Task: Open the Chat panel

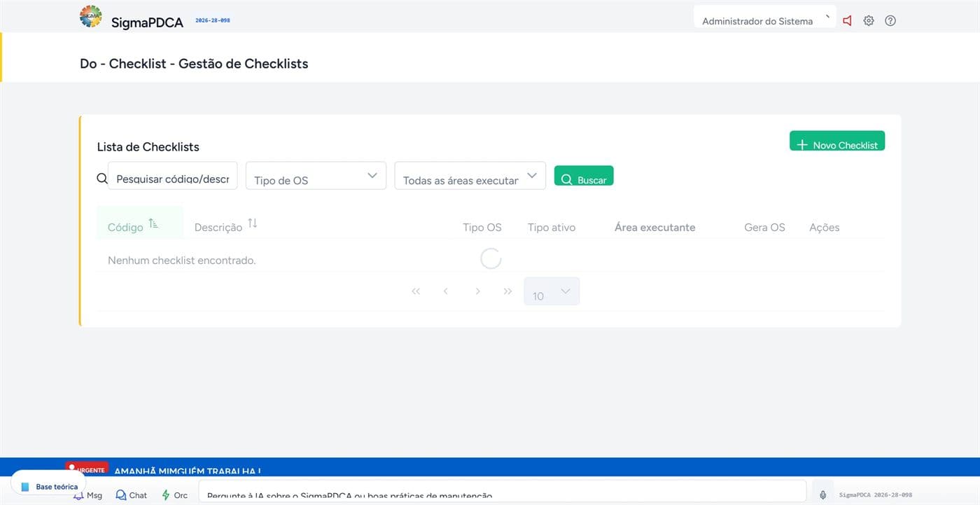Action: [x=132, y=495]
